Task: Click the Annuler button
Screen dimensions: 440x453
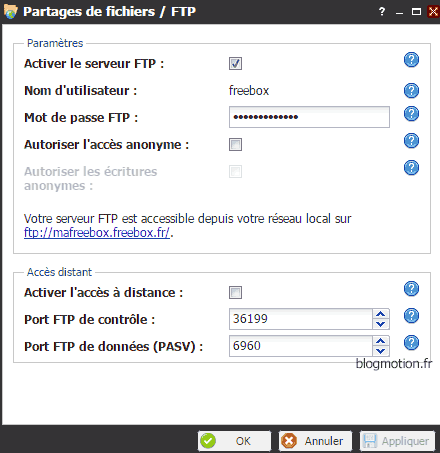Action: (315, 441)
